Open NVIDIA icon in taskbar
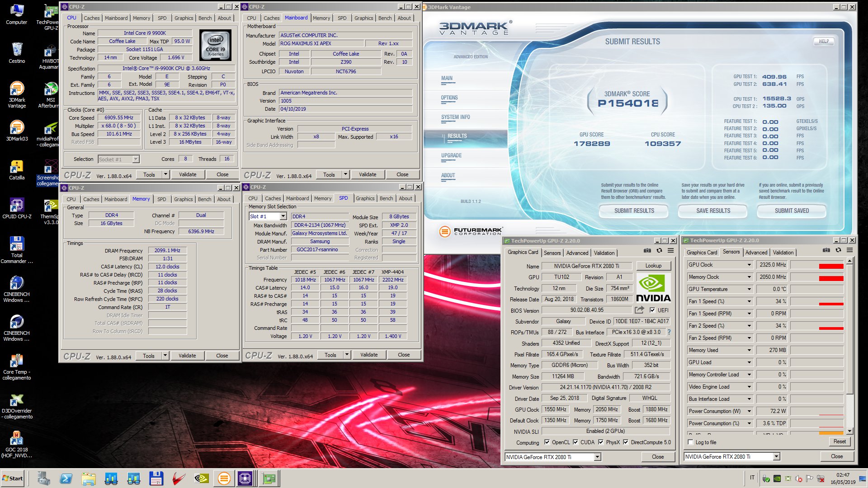 coord(201,479)
